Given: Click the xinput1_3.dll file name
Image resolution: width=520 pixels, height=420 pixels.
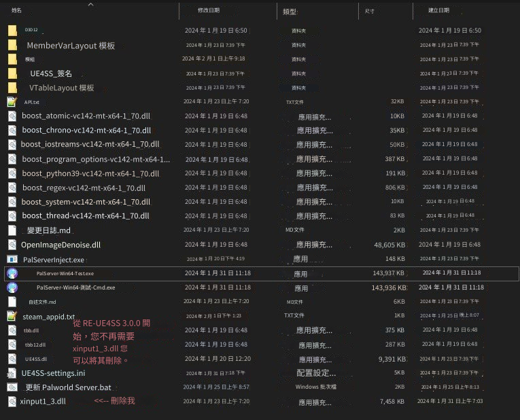Looking at the screenshot, I should point(43,402).
